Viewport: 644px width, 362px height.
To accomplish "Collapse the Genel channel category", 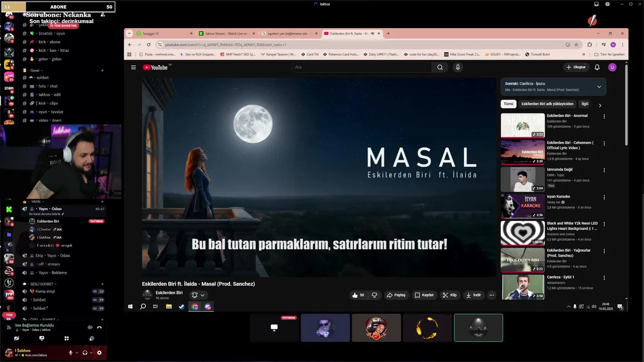I will click(34, 70).
